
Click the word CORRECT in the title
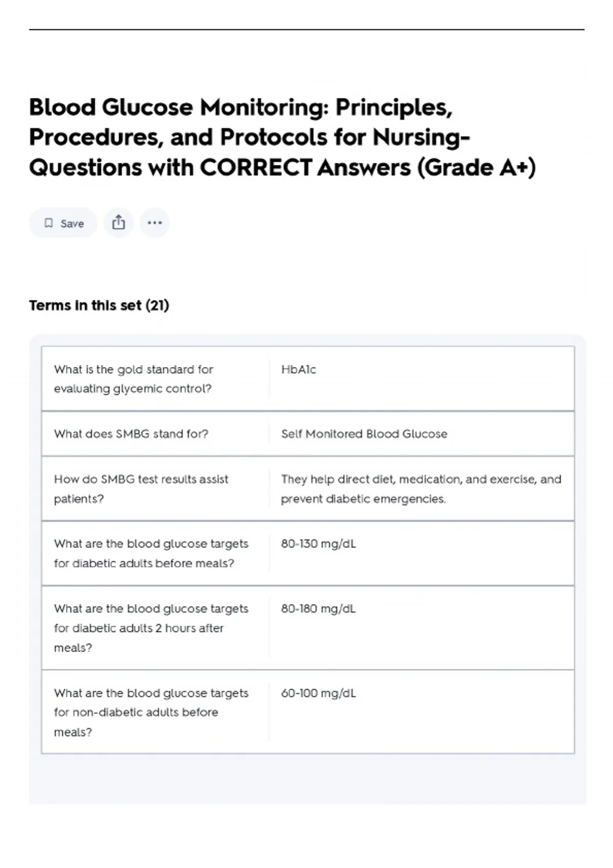click(256, 168)
